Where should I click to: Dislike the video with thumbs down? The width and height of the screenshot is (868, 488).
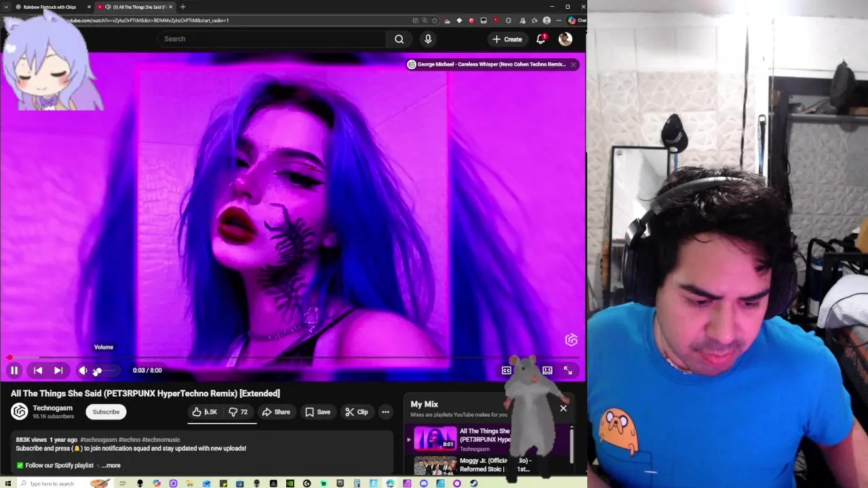238,412
